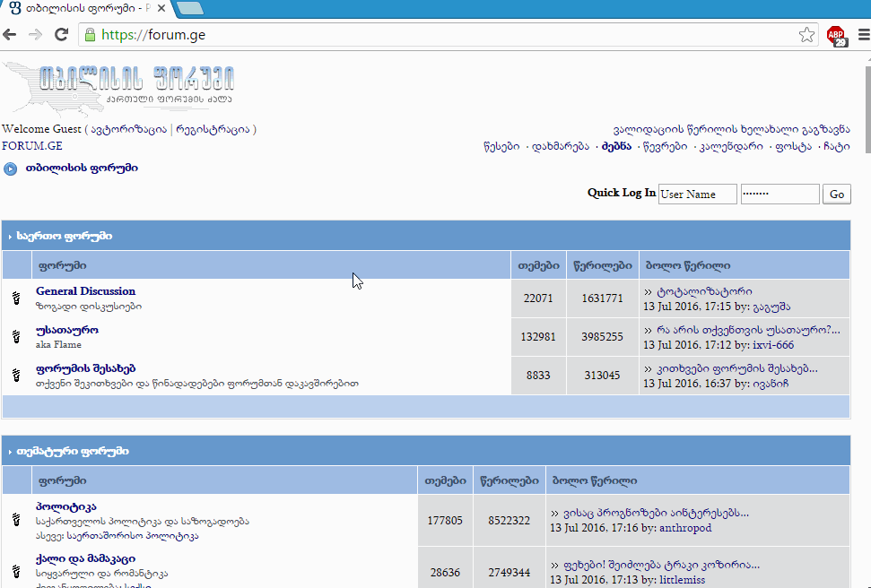Viewport: 871px width, 588px height.
Task: Click the რეგისტრაცია registration link
Action: [x=213, y=129]
